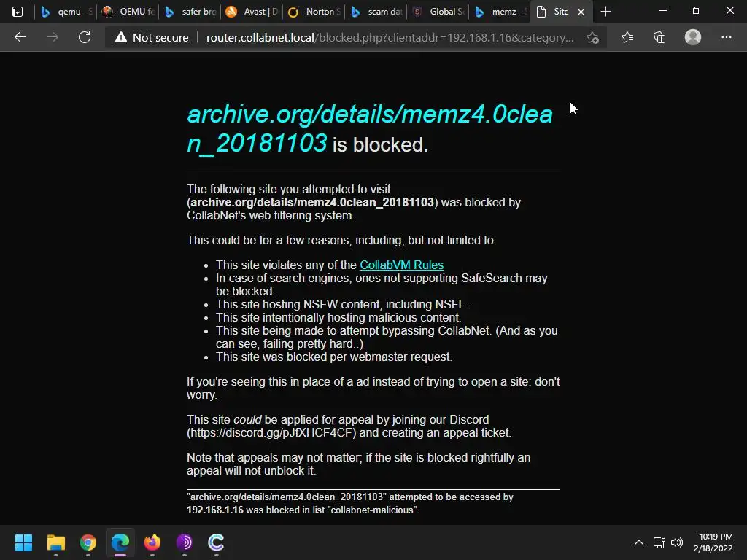Screen dimensions: 747x560
Task: Add this page to favorites star icon
Action: click(x=592, y=37)
